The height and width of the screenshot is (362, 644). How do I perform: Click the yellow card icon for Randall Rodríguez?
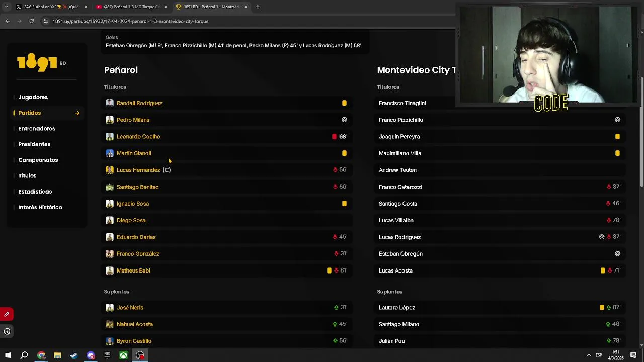click(344, 103)
